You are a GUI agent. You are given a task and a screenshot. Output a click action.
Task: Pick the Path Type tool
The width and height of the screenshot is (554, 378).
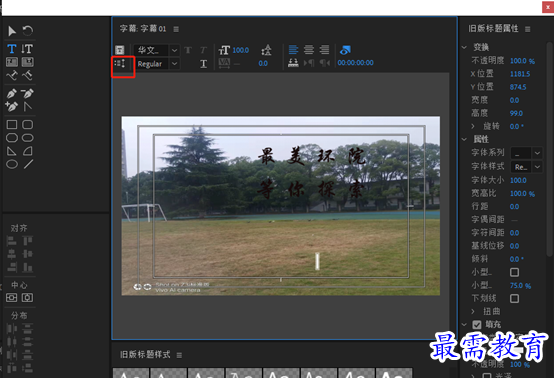click(12, 75)
